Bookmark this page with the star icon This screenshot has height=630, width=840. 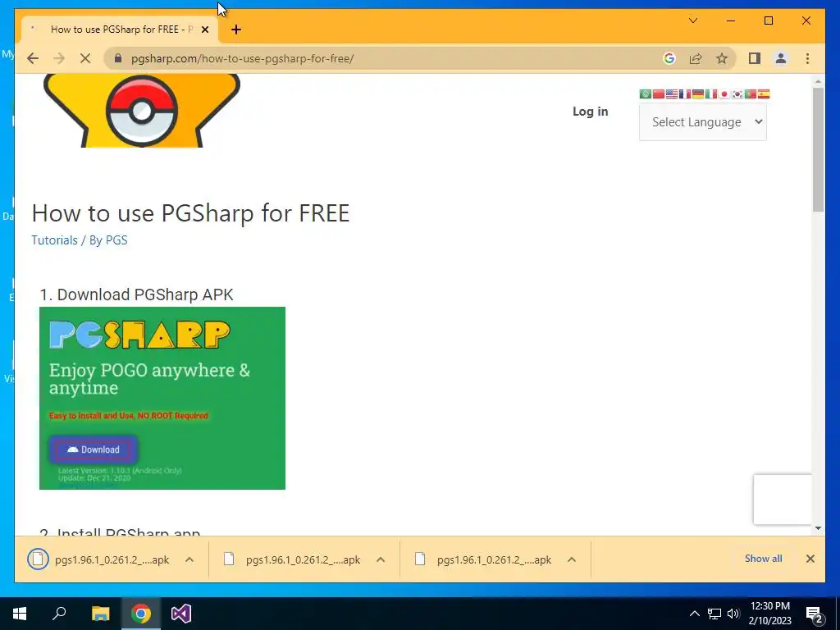point(722,58)
